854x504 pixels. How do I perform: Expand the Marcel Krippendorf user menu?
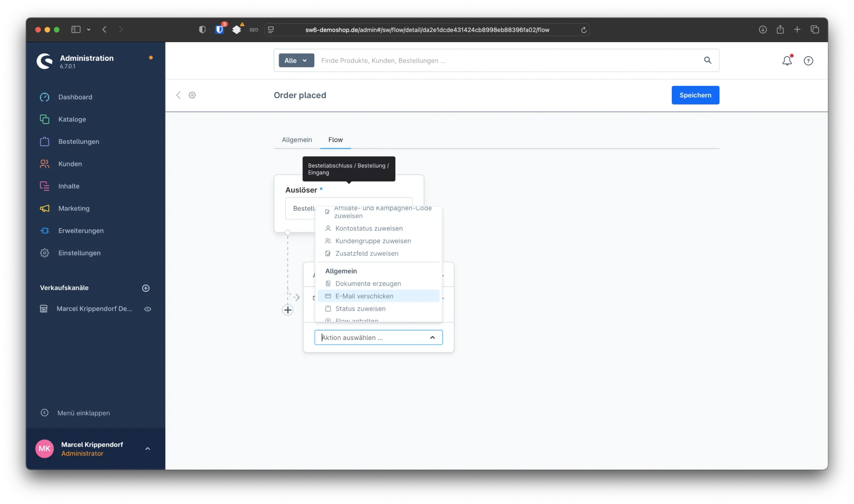(148, 449)
